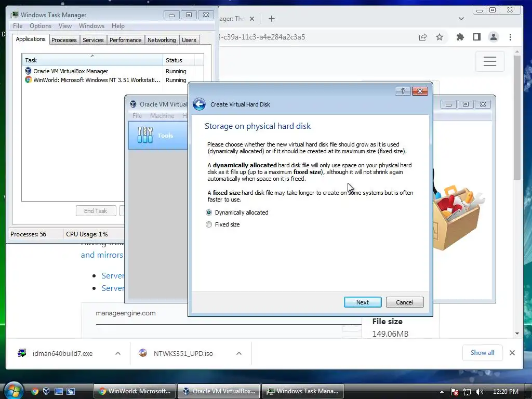Switch to WinWorld Chrome taskbar button
The image size is (532, 399).
point(135,391)
